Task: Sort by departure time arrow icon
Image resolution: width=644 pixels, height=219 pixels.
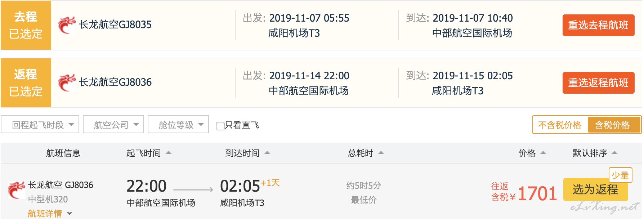Action: [x=169, y=153]
